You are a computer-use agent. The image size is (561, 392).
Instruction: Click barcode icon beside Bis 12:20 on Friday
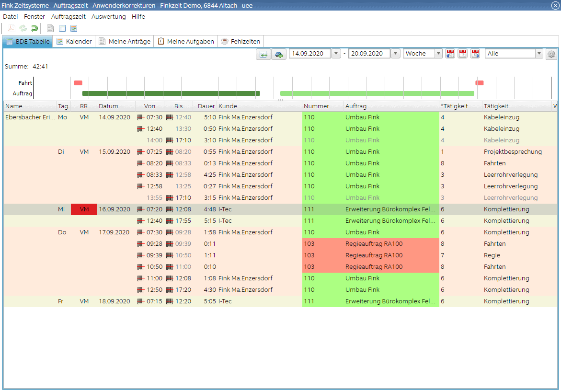pos(170,301)
